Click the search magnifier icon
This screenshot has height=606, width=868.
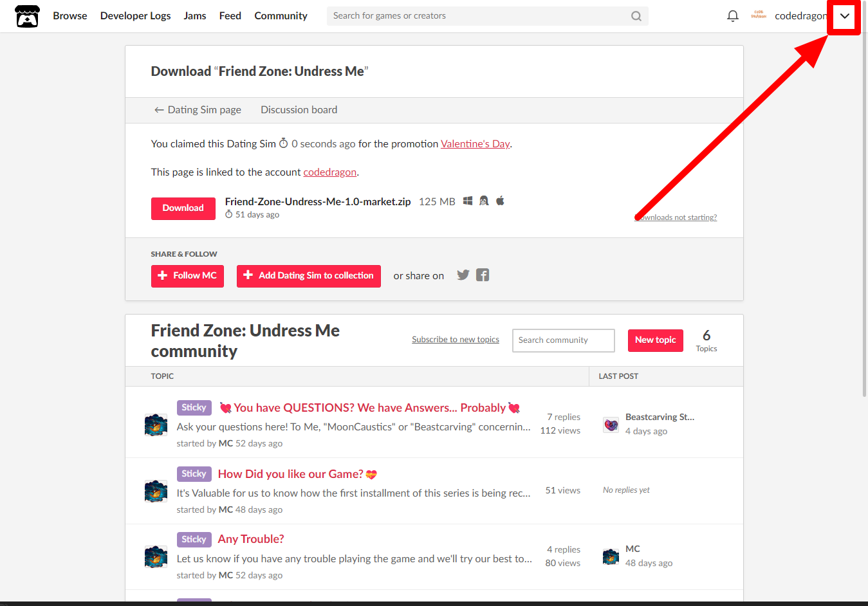coord(636,16)
